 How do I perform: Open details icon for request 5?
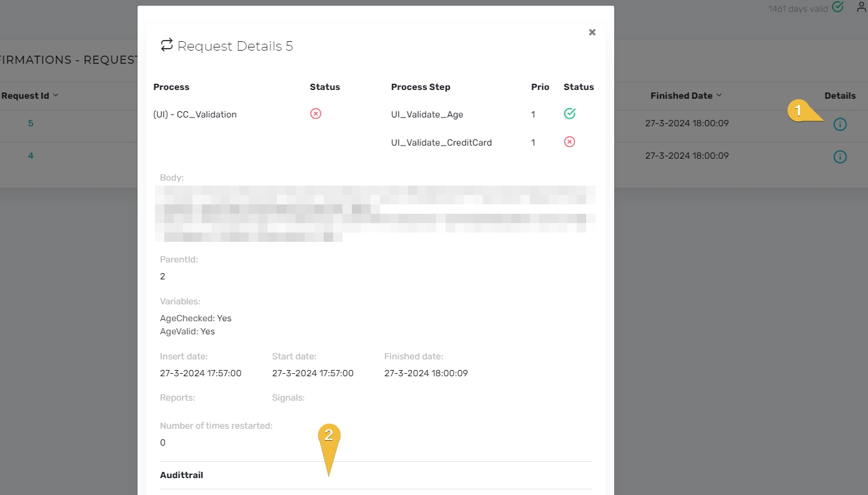click(x=840, y=124)
